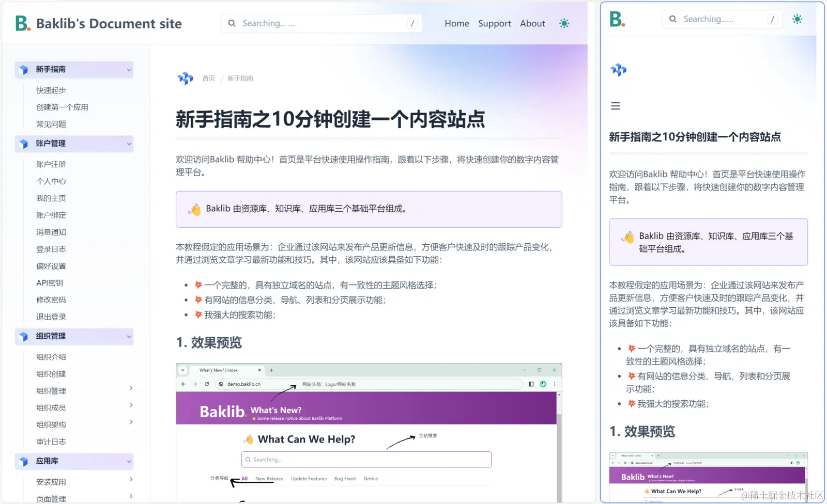
Task: Open 组织创建 sidebar entry
Action: pos(51,374)
